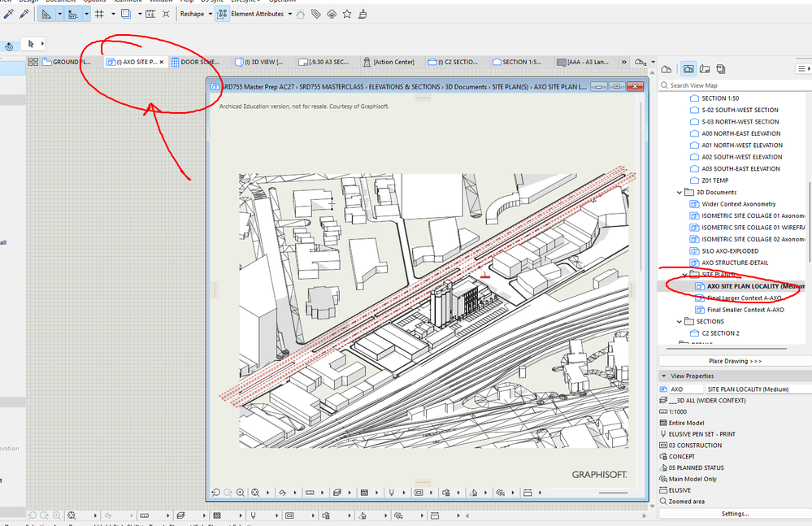Open the Publisher Sets navigator icon
Viewport: 812px width, 526px height.
click(x=722, y=69)
